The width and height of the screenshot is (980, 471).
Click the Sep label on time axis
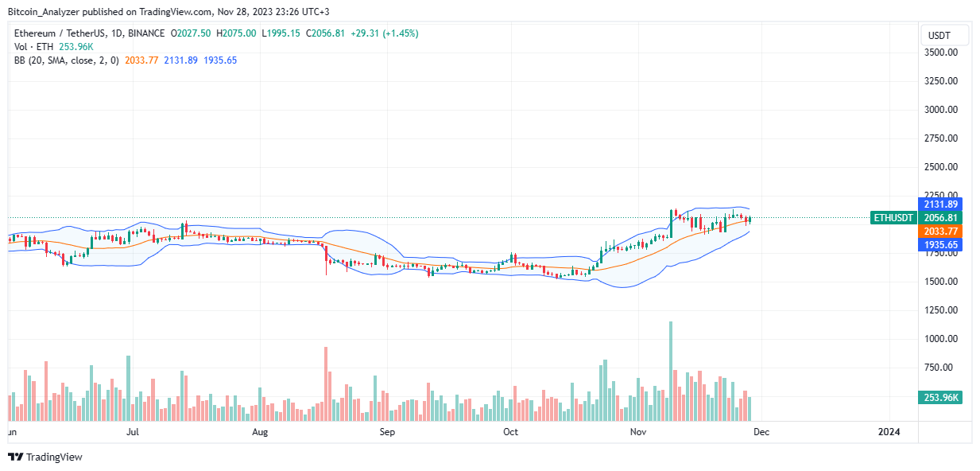[387, 432]
